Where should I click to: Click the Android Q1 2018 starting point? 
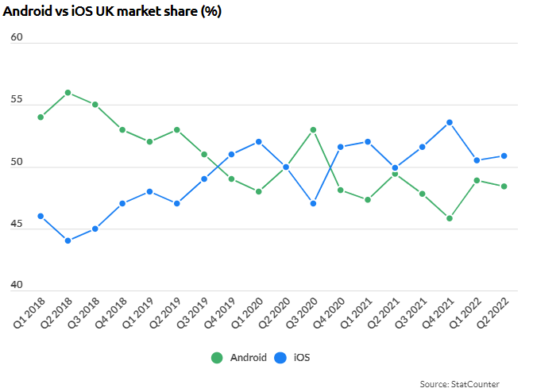pos(41,117)
